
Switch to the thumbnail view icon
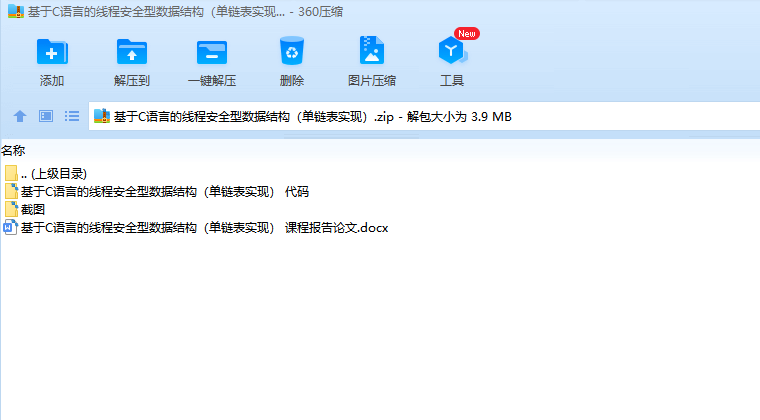[x=46, y=116]
